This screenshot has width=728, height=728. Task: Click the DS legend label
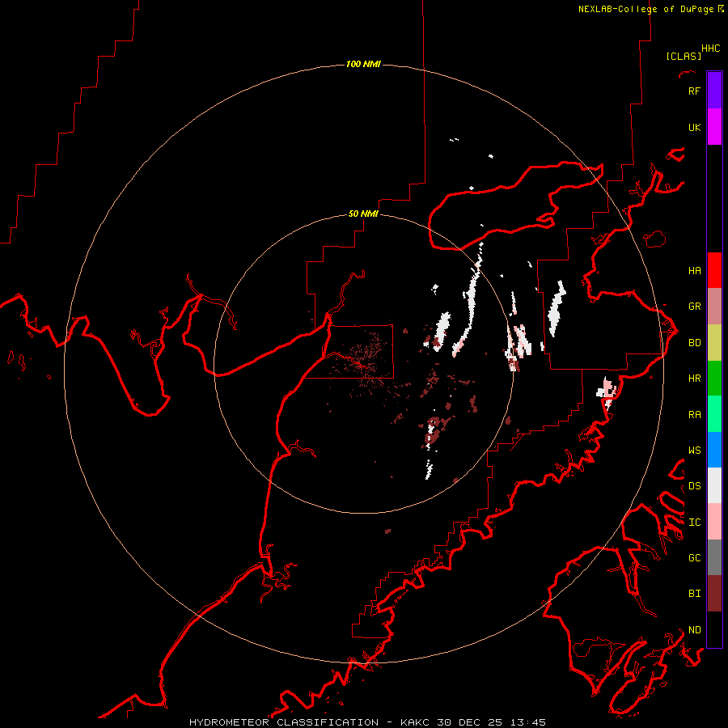(x=694, y=486)
